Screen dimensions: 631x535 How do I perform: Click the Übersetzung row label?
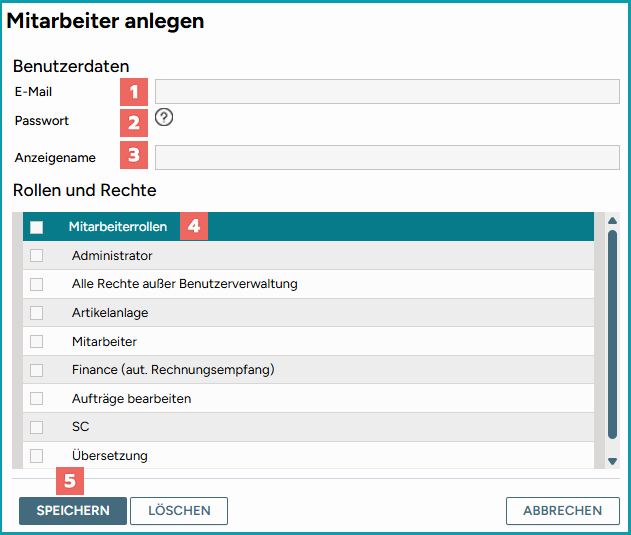coord(109,455)
